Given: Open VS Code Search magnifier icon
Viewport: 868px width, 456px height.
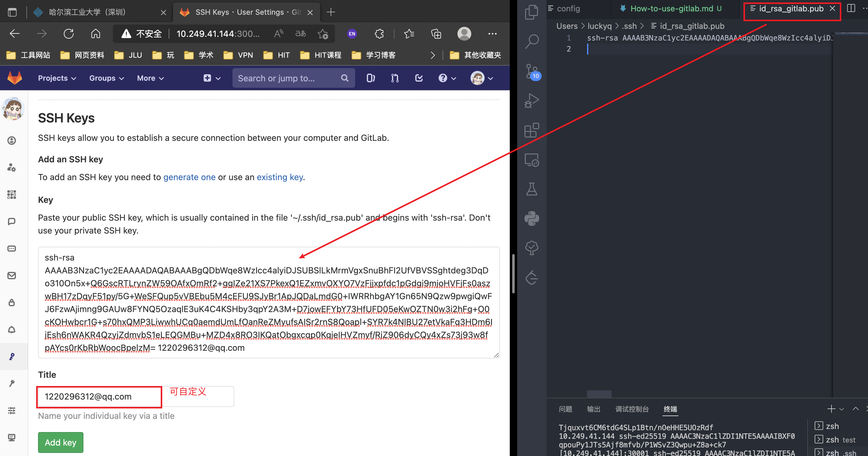Looking at the screenshot, I should click(532, 41).
